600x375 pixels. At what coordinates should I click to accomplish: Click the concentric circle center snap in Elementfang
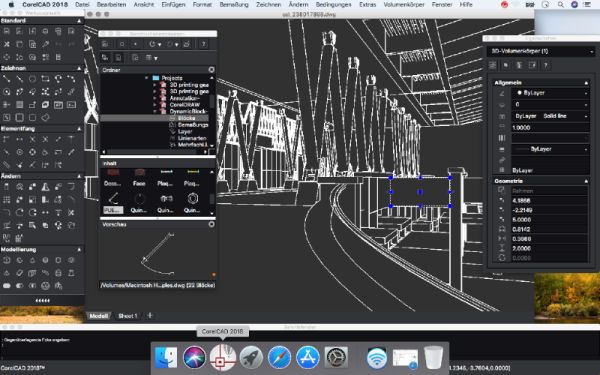pyautogui.click(x=20, y=152)
